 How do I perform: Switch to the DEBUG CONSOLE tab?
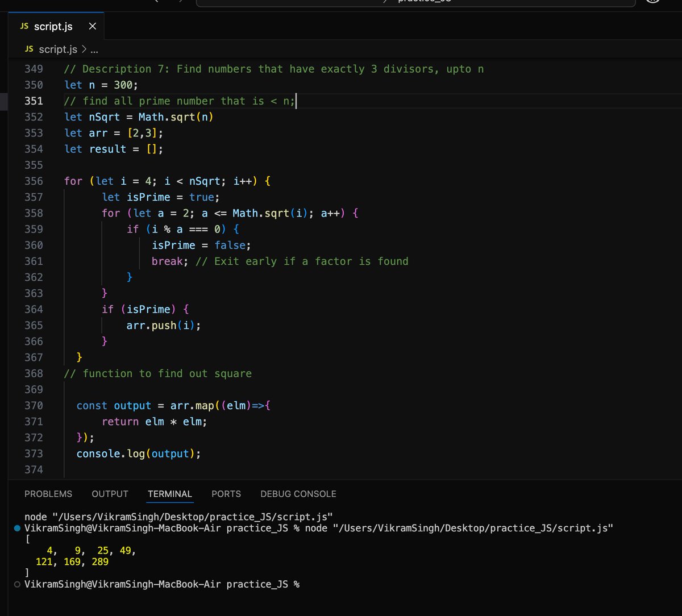pos(298,494)
